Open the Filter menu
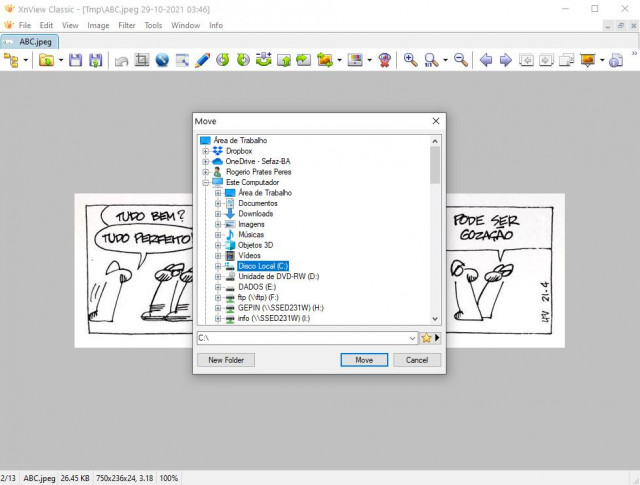The height and width of the screenshot is (485, 640). (x=127, y=25)
